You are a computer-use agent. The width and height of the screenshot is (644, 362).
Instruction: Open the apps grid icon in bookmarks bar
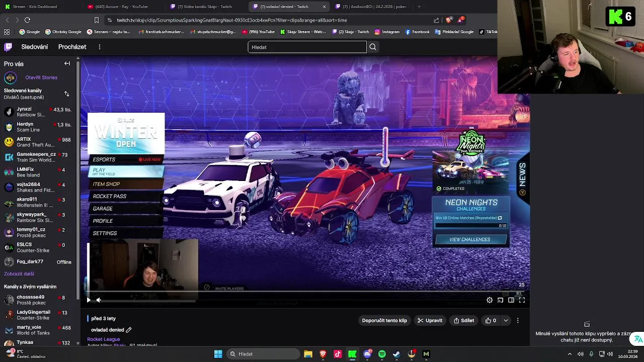7,32
